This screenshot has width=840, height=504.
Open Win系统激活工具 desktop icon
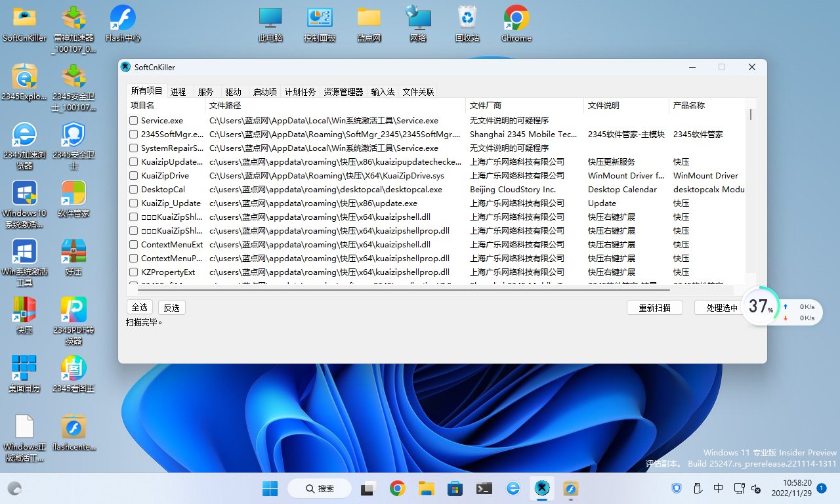[24, 263]
